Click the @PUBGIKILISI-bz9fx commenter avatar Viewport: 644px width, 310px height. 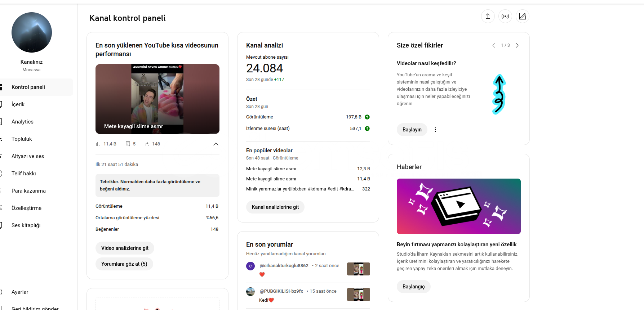click(250, 292)
